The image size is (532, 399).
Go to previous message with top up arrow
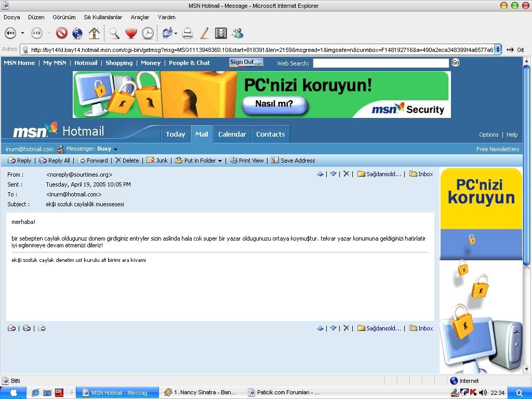tap(320, 174)
